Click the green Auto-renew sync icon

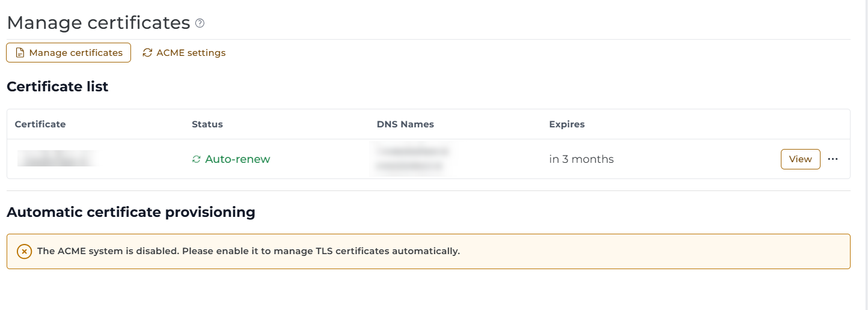pos(196,159)
